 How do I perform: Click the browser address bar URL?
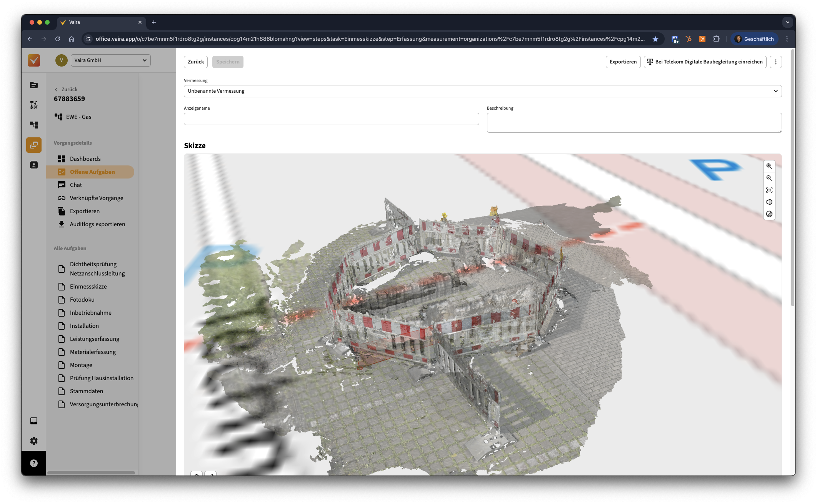click(x=370, y=39)
